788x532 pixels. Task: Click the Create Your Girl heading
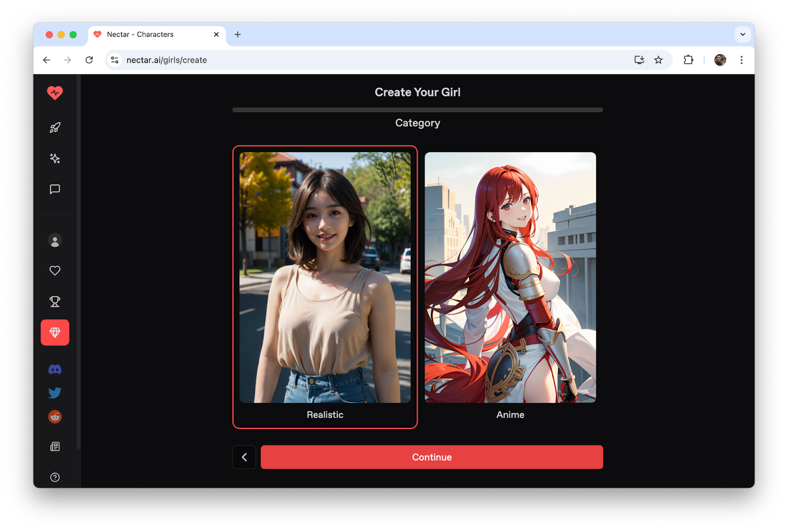pyautogui.click(x=418, y=92)
